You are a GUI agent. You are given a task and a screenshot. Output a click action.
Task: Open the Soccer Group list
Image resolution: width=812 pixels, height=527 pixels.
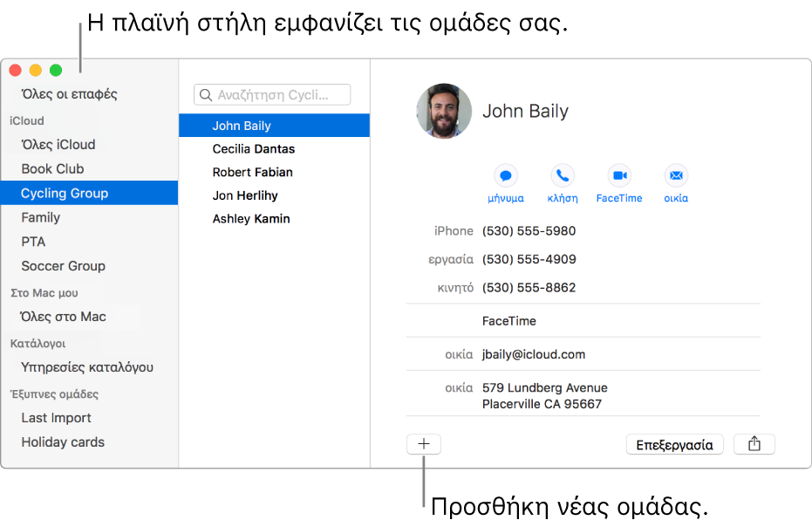[x=63, y=266]
